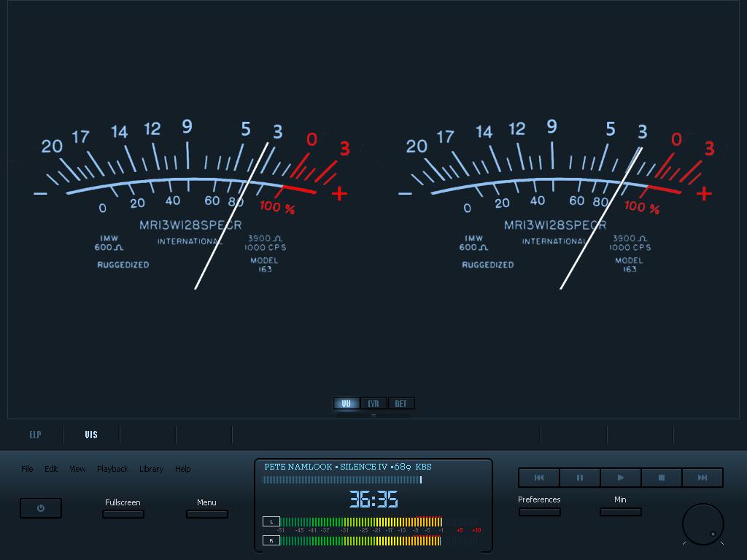Viewport: 747px width, 560px height.
Task: Switch to the ELP tab
Action: click(x=35, y=435)
